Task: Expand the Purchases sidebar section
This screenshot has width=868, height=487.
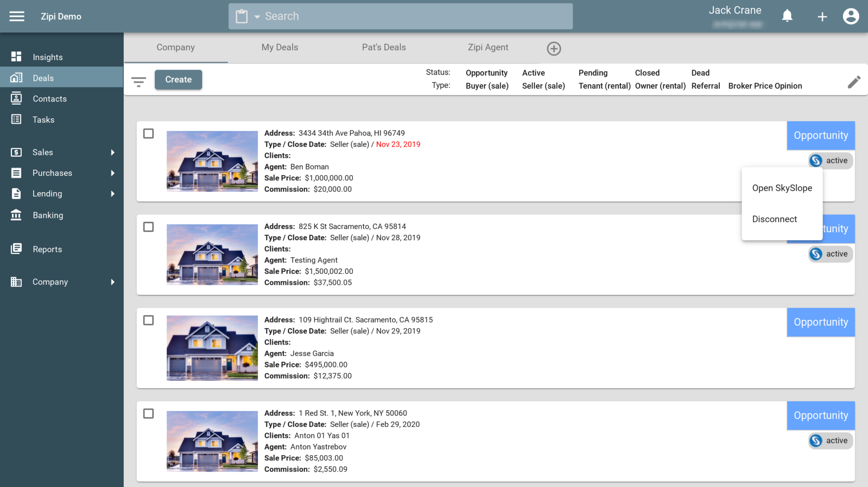Action: pyautogui.click(x=52, y=173)
